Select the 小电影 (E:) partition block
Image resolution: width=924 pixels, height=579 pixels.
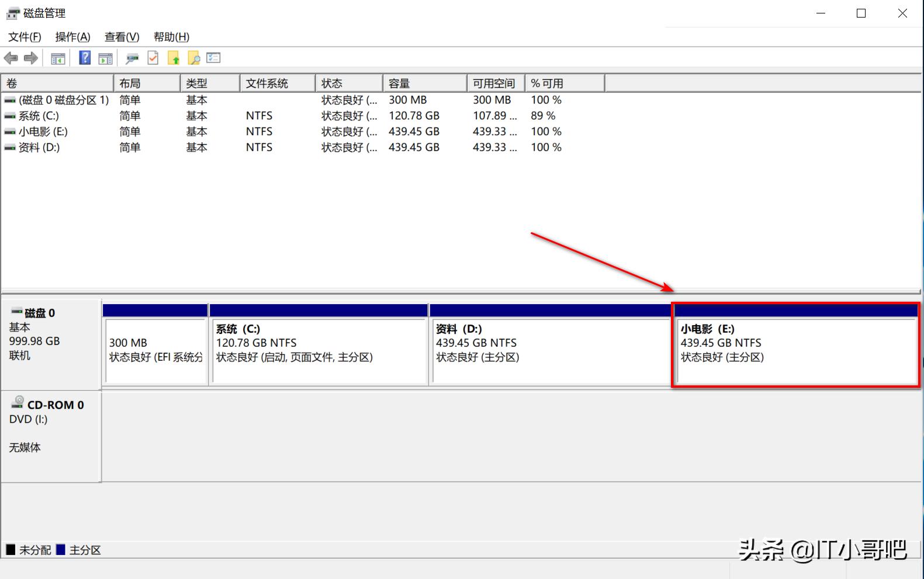coord(795,350)
